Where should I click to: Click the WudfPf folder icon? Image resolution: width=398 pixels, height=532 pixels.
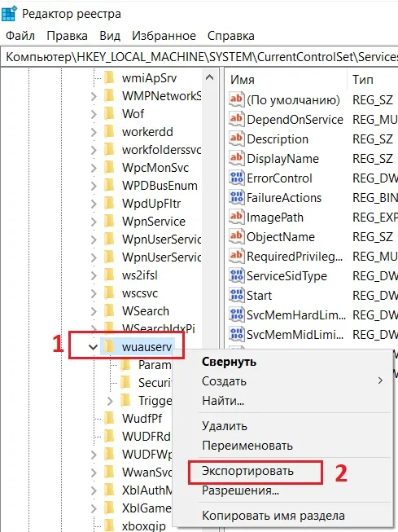click(x=109, y=419)
